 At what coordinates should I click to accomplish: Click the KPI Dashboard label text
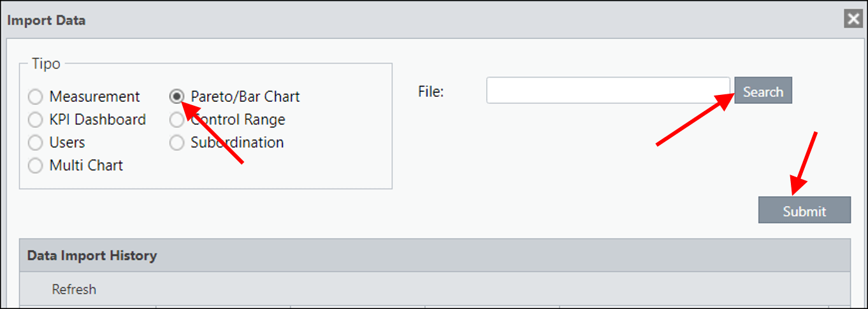tap(98, 120)
